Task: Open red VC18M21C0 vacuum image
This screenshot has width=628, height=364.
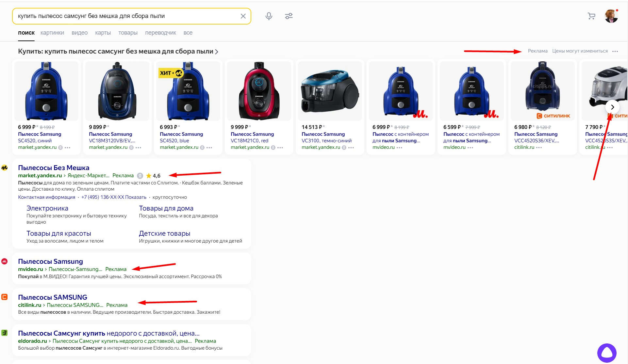Action: 259,91
